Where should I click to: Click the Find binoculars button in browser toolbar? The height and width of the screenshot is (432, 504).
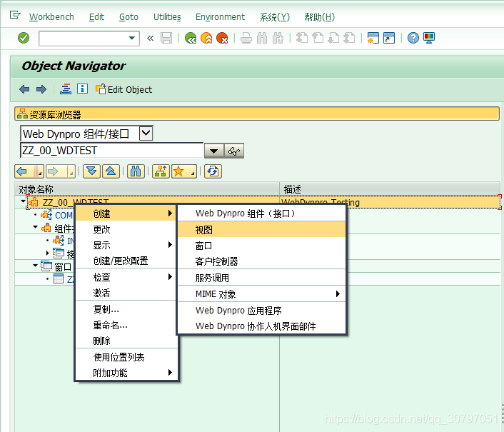pyautogui.click(x=136, y=171)
